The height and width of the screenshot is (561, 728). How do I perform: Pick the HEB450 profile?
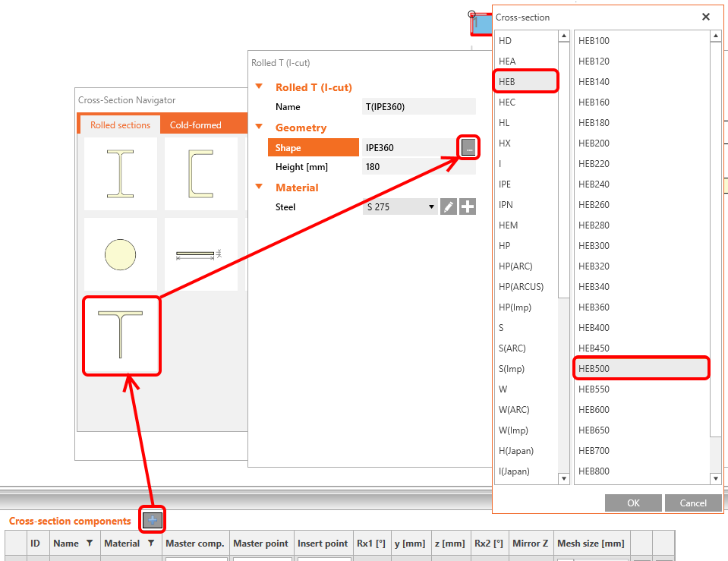point(642,348)
